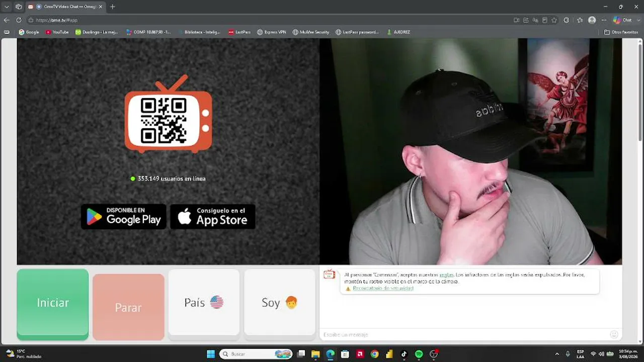Image resolution: width=644 pixels, height=362 pixels.
Task: Open the Windows Start menu
Action: pyautogui.click(x=211, y=354)
